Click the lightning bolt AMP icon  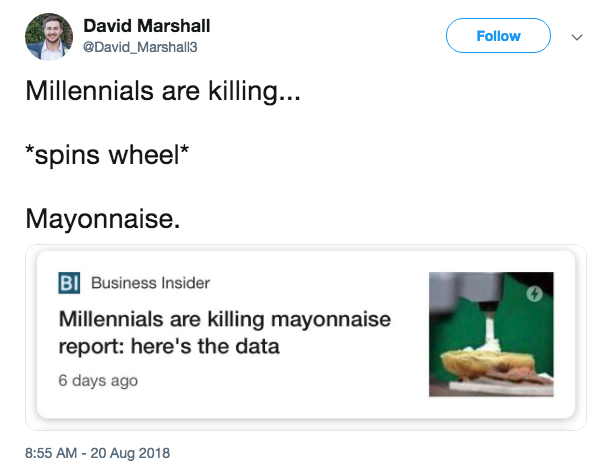pyautogui.click(x=535, y=293)
